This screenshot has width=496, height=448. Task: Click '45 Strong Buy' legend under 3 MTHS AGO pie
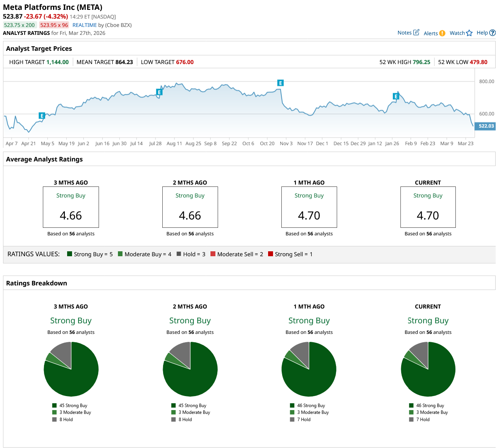[73, 406]
